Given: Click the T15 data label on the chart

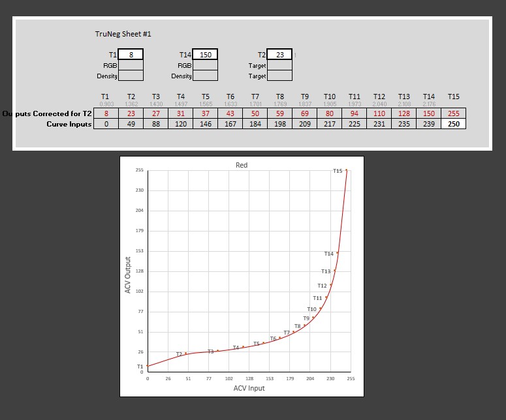Looking at the screenshot, I should tap(337, 171).
